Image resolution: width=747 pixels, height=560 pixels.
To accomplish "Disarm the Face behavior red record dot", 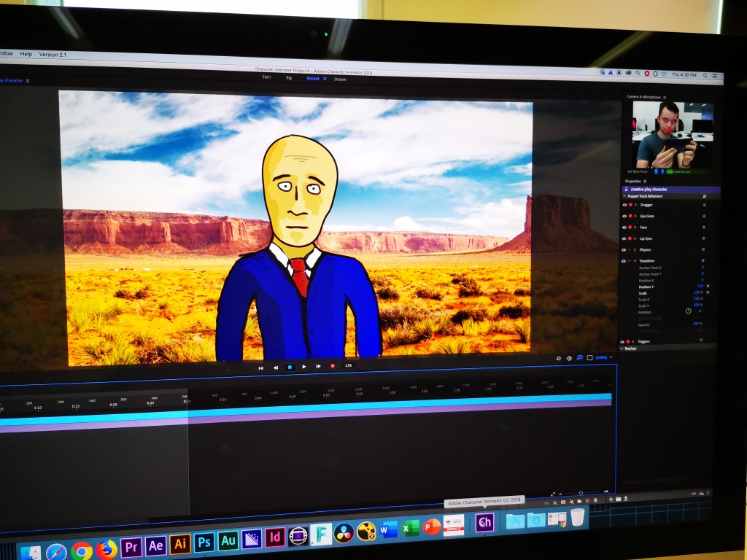I will click(x=630, y=227).
